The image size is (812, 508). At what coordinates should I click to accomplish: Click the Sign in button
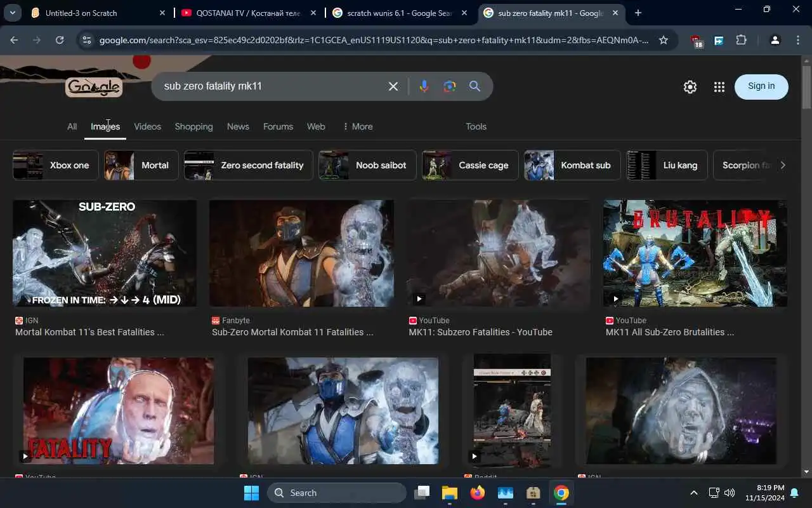[761, 86]
